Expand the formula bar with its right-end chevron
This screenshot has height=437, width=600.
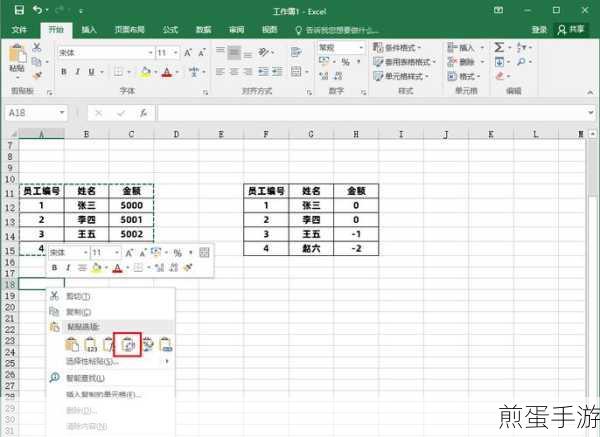[x=590, y=113]
